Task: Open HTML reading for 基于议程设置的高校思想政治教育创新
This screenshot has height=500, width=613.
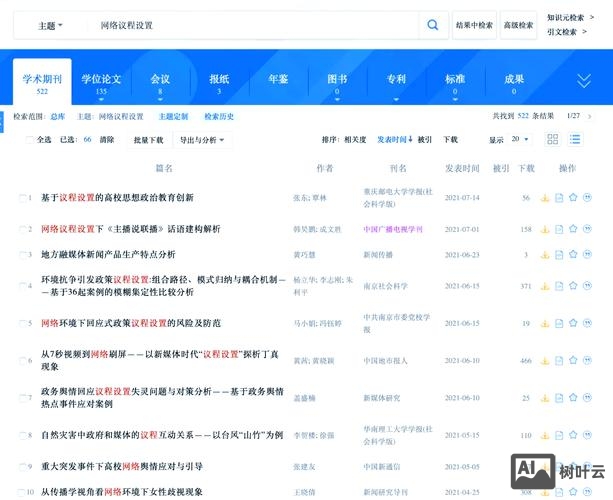Action: [559, 198]
